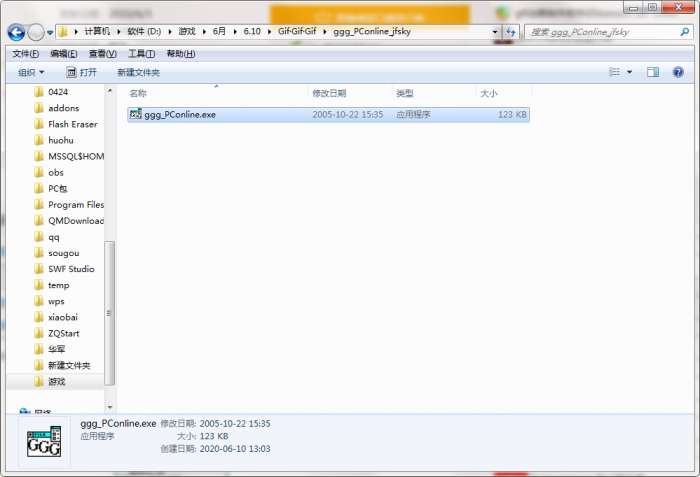
Task: Click the 新建文件夹 folder icon in tree
Action: (x=39, y=365)
